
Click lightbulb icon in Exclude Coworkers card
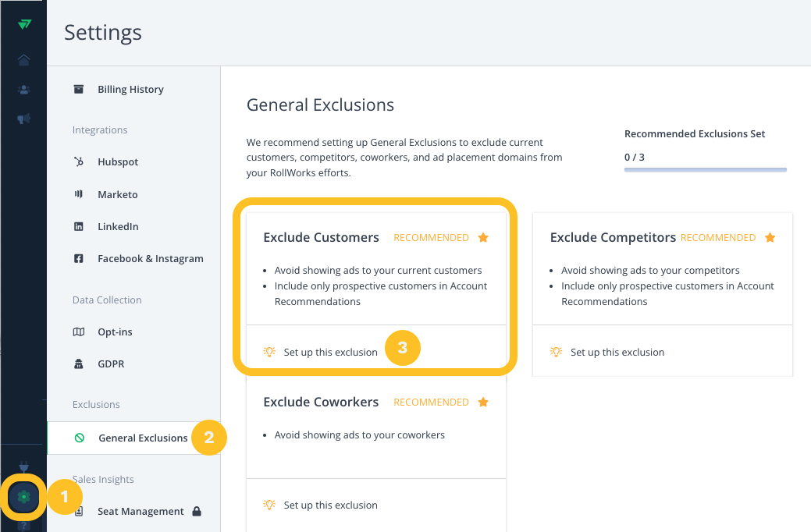(x=269, y=505)
